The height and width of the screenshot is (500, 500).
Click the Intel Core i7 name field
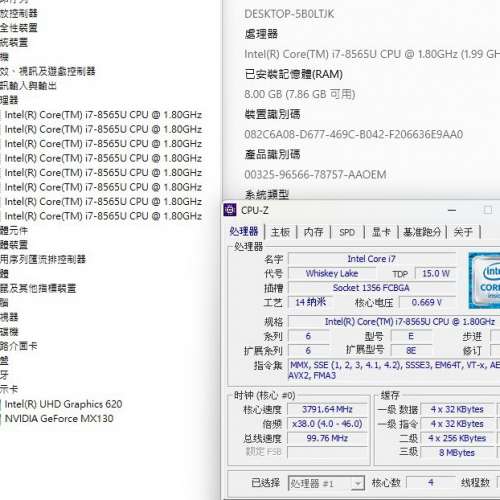coord(372,259)
